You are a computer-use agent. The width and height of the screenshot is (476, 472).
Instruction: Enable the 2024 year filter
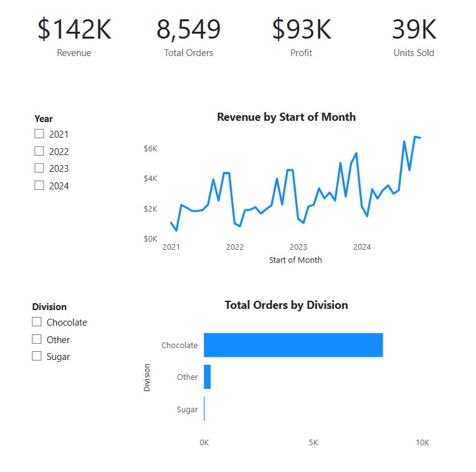[x=39, y=186]
